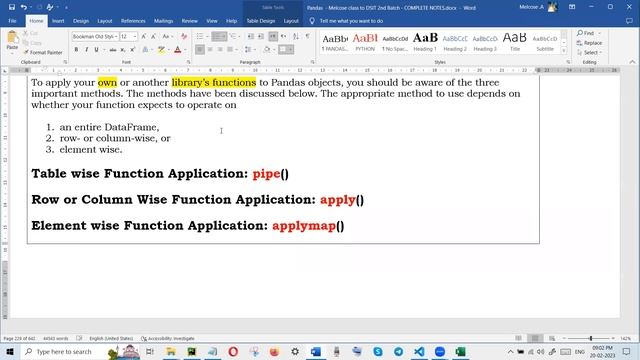Apply the Heading 1 style
Viewport: 640px width, 360px height.
point(425,42)
